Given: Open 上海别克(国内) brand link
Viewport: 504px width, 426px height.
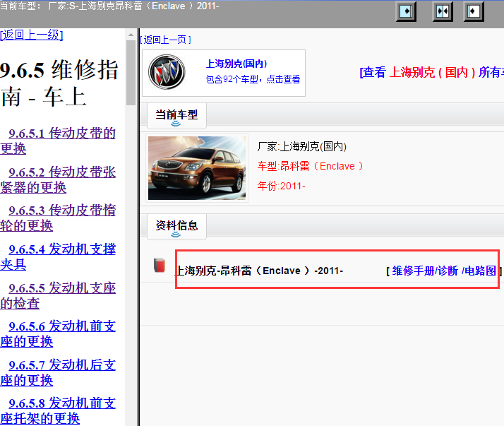Looking at the screenshot, I should 236,64.
